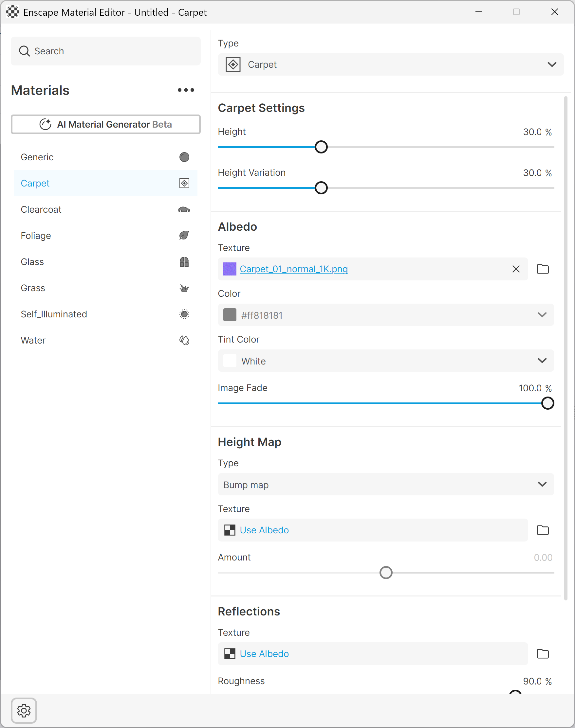
Task: Click the Height 30.0 % value
Action: (537, 132)
